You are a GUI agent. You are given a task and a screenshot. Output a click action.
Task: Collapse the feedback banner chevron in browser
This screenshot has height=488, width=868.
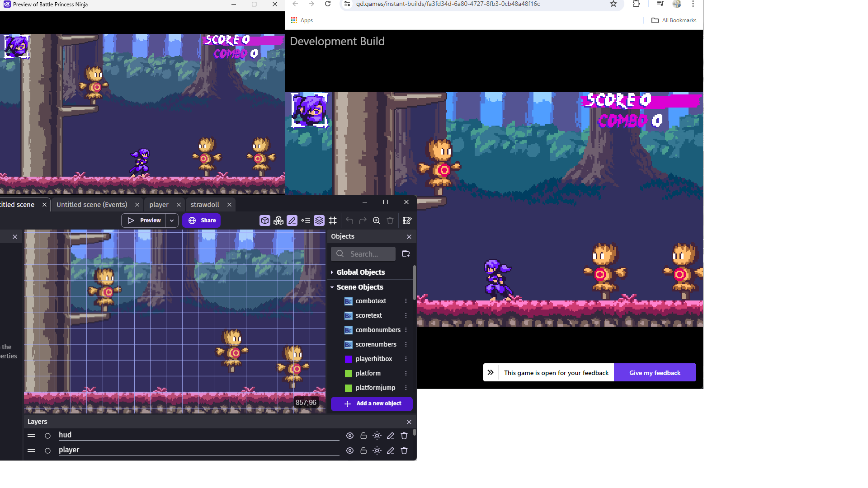coord(491,373)
